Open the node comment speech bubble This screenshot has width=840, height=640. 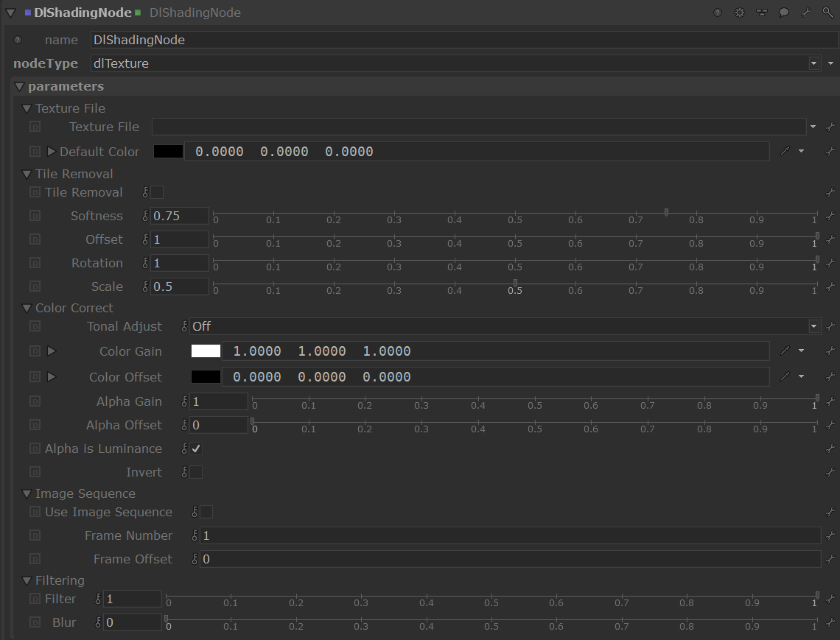click(784, 13)
